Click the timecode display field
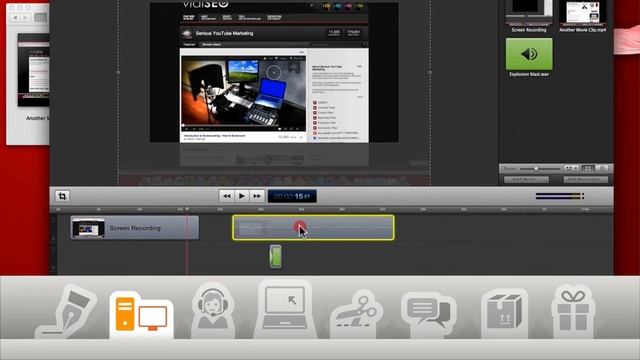The image size is (640, 360). pyautogui.click(x=292, y=196)
